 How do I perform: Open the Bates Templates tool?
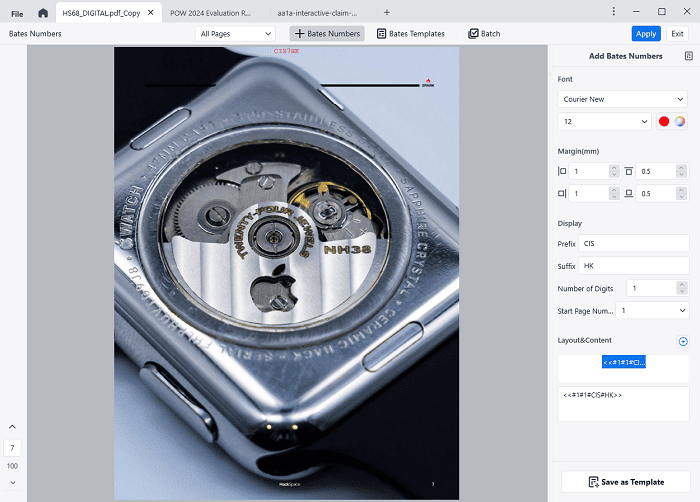(x=411, y=33)
